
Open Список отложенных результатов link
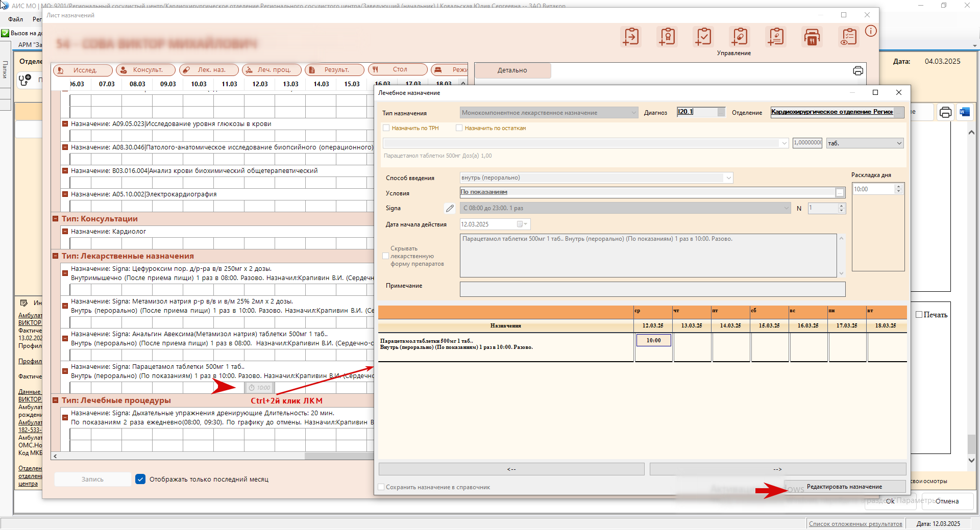[x=855, y=524]
